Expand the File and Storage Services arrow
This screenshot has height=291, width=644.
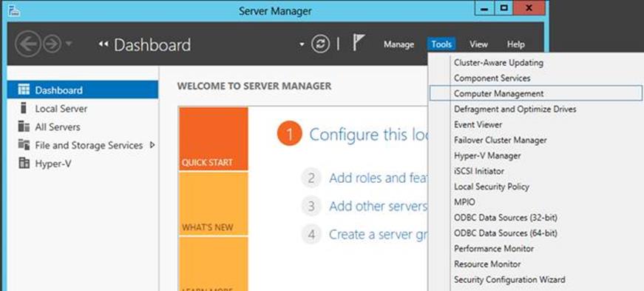click(152, 145)
